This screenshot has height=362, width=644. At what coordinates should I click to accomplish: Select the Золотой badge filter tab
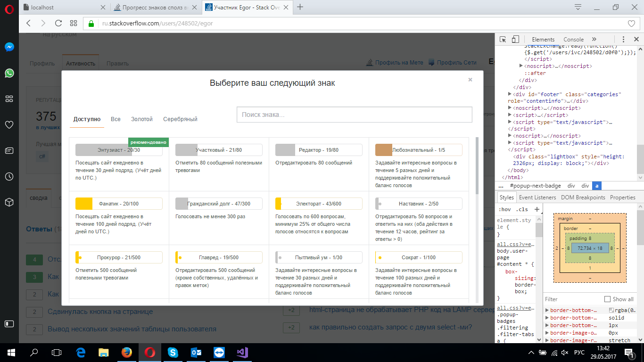click(x=142, y=119)
